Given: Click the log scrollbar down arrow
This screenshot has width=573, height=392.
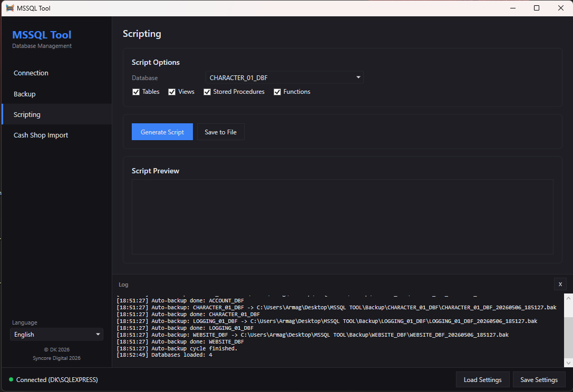Looking at the screenshot, I should pyautogui.click(x=568, y=363).
